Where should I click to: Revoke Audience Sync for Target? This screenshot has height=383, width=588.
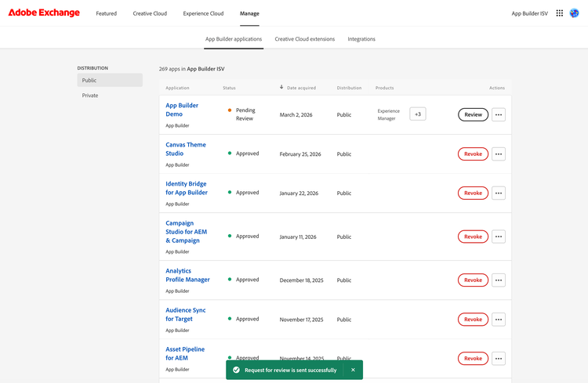pyautogui.click(x=473, y=320)
